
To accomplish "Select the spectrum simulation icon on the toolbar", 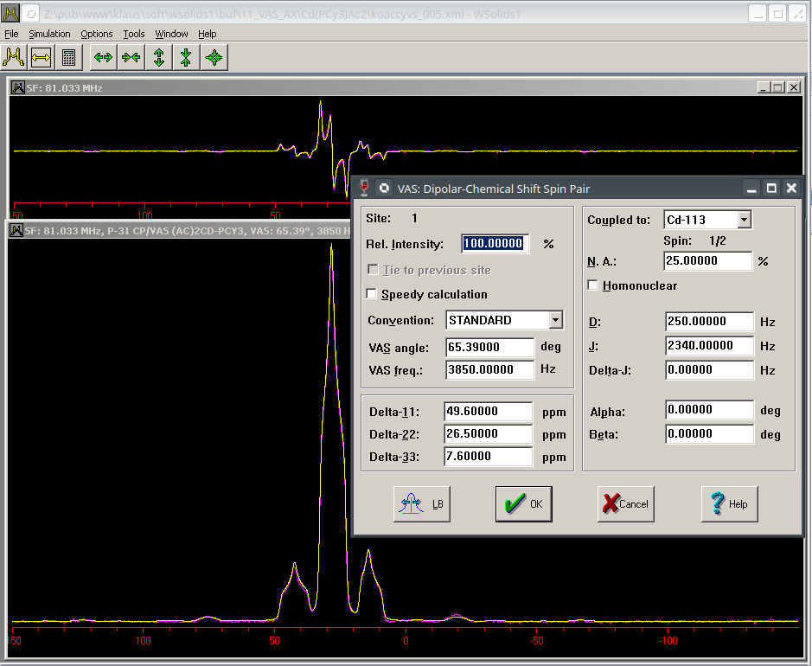I will click(x=14, y=57).
